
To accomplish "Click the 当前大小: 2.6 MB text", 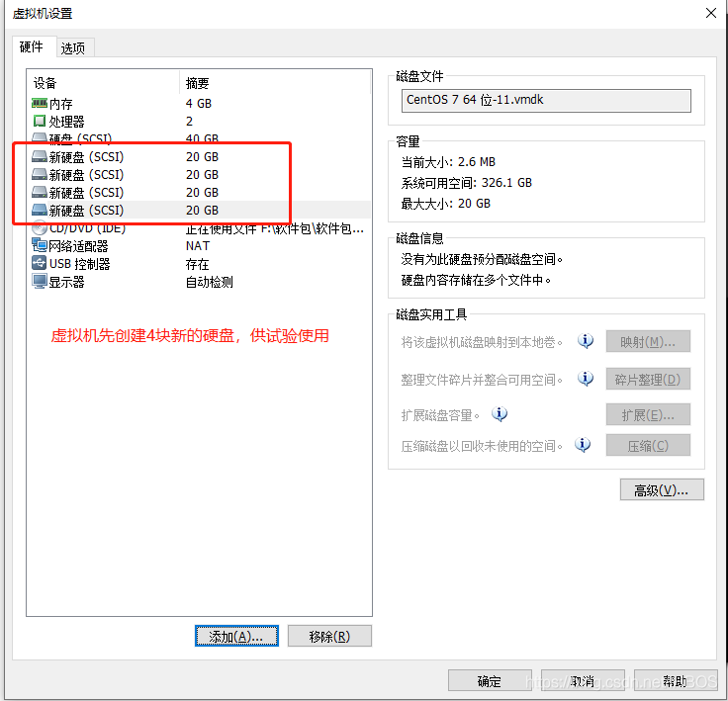I will pos(448,162).
